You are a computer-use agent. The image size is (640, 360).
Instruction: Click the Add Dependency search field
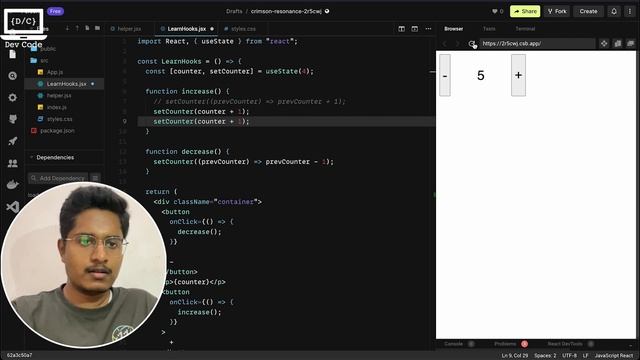[x=58, y=178]
